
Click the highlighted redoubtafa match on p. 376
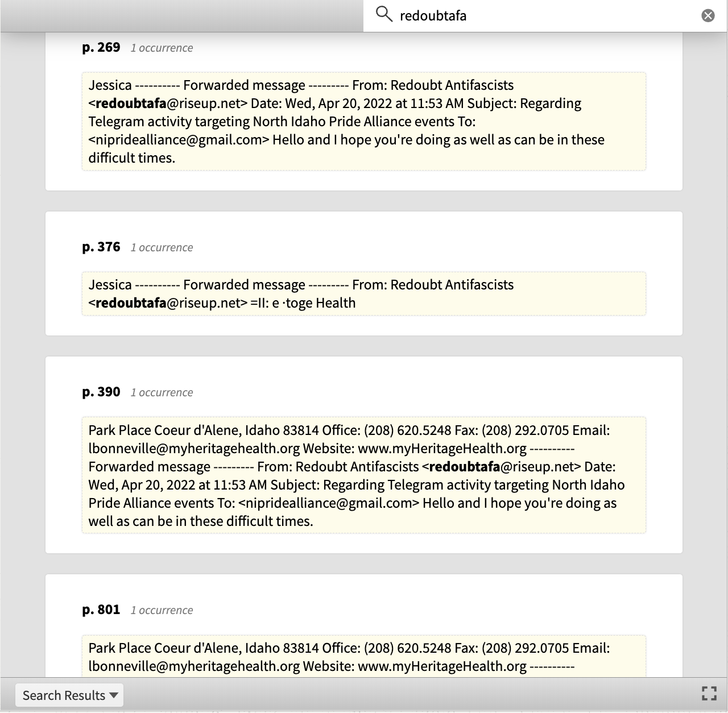tap(131, 303)
